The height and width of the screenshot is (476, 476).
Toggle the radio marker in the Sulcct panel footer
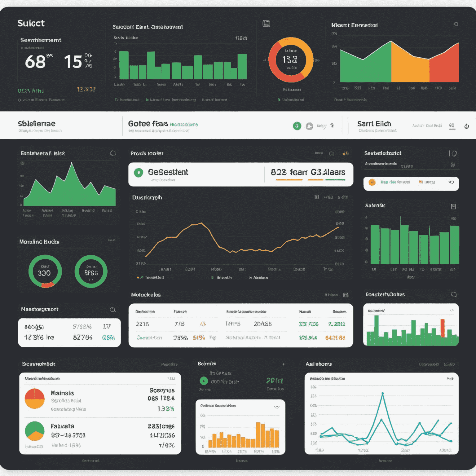click(x=20, y=100)
